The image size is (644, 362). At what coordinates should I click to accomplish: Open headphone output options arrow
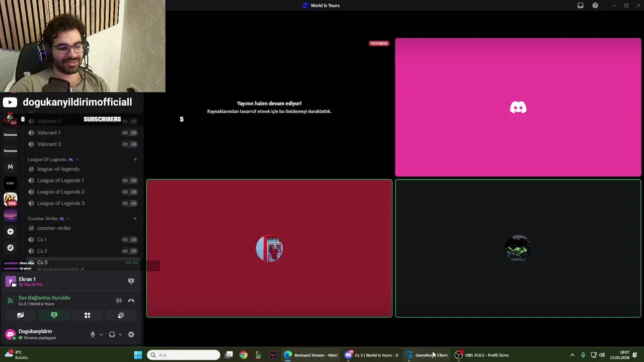(120, 334)
